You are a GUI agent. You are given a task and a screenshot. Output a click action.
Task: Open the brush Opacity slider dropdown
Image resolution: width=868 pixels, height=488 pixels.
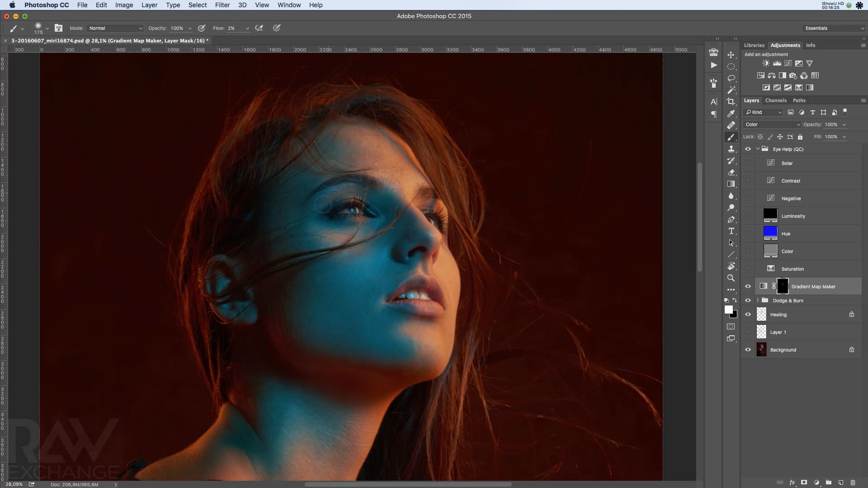coord(190,28)
